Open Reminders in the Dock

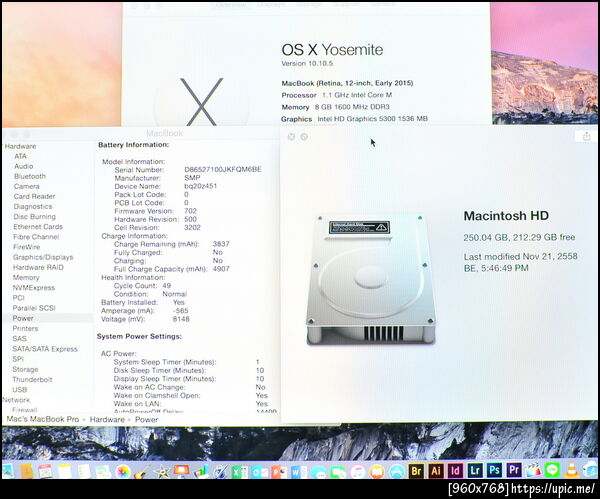tap(84, 470)
